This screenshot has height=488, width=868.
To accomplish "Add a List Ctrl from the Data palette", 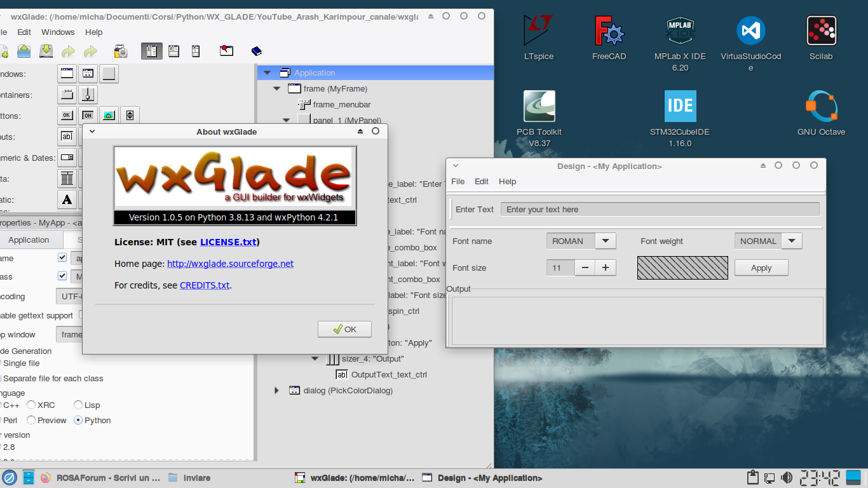I will pyautogui.click(x=67, y=179).
